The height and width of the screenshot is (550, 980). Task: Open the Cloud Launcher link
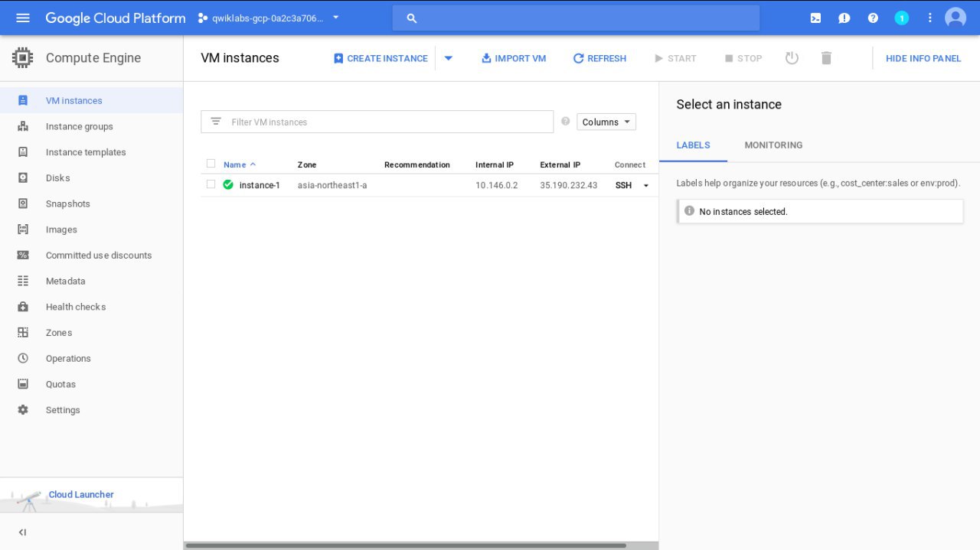point(81,494)
